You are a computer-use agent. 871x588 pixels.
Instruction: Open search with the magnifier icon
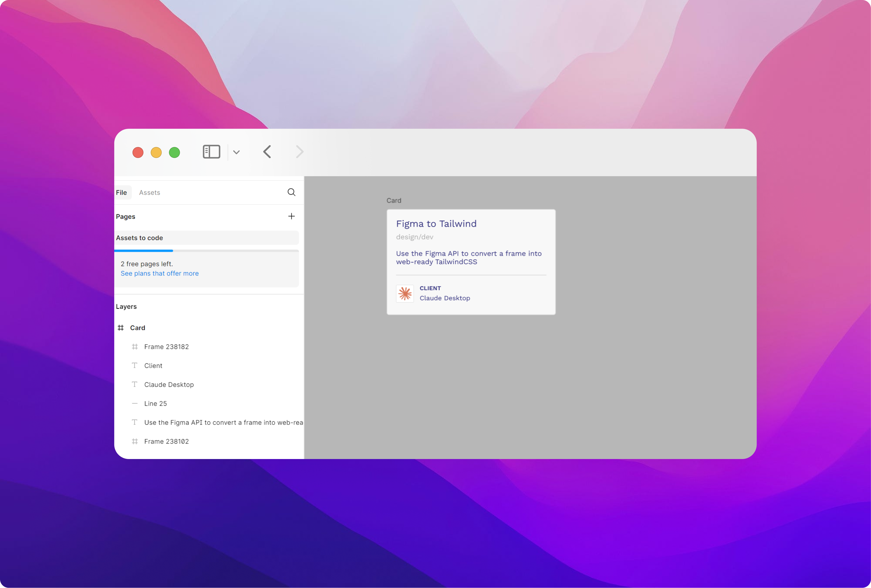coord(291,192)
